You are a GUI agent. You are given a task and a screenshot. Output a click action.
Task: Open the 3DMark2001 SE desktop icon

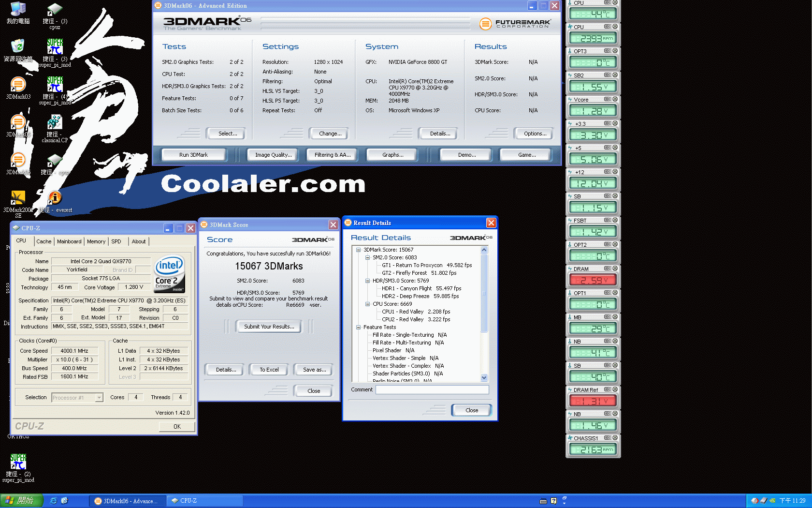(18, 198)
